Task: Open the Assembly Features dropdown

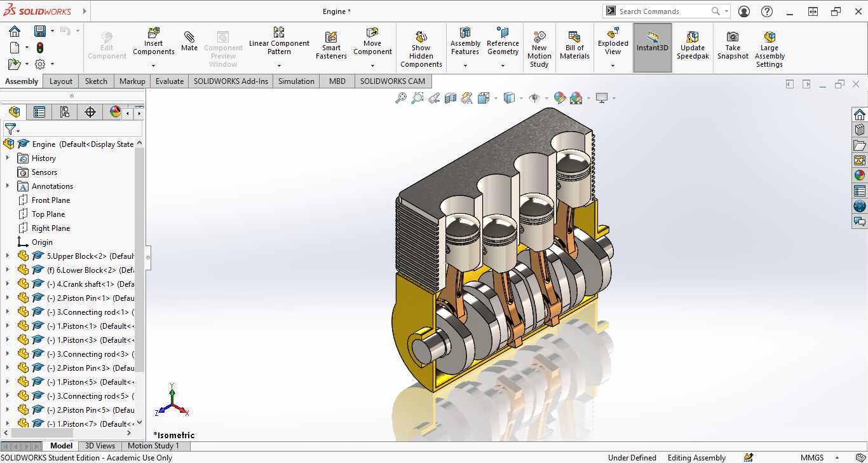Action: click(x=465, y=65)
